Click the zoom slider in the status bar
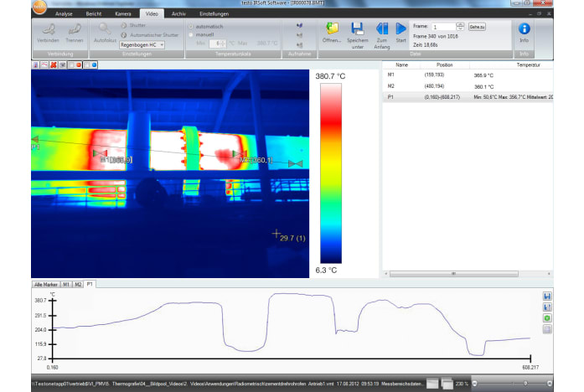Screen dimensions: 584x392 click(x=524, y=383)
